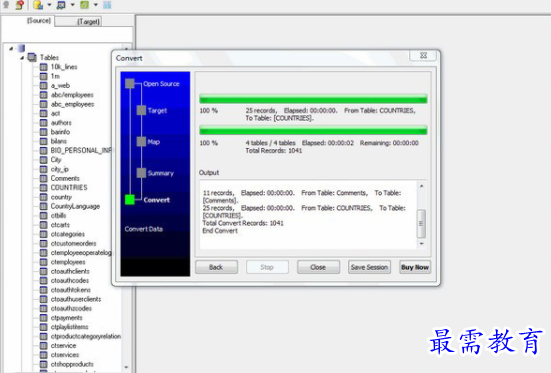
Task: Click the gray square beside Open Source
Action: pyautogui.click(x=130, y=83)
